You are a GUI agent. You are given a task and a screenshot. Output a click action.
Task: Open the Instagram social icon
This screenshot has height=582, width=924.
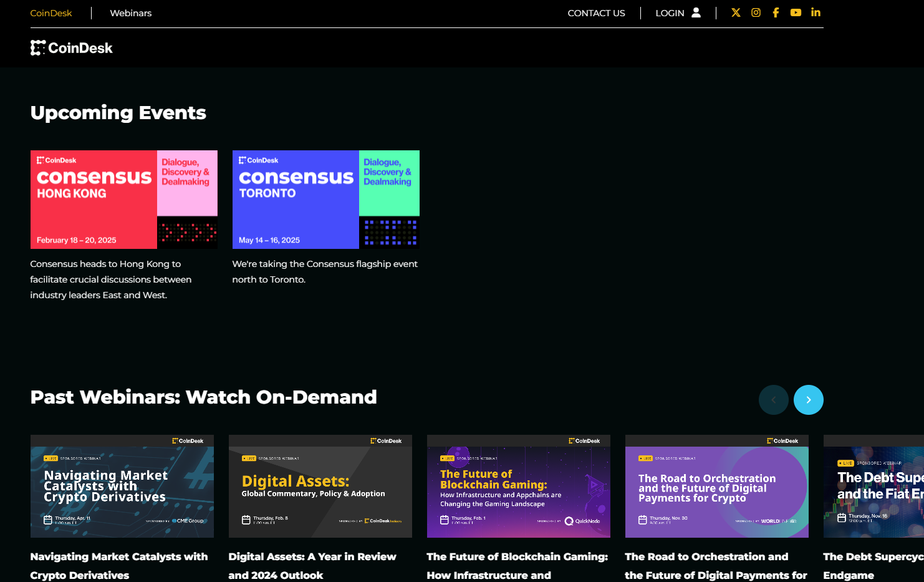coord(756,12)
